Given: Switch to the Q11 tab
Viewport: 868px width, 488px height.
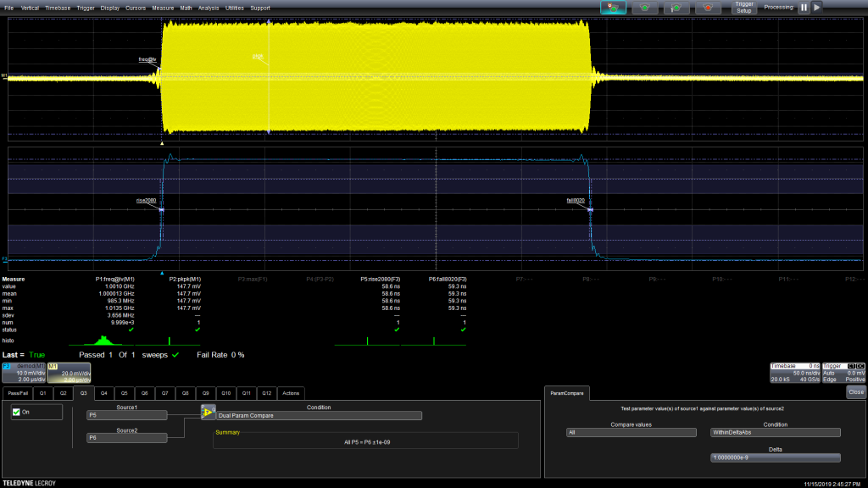Looking at the screenshot, I should 247,393.
